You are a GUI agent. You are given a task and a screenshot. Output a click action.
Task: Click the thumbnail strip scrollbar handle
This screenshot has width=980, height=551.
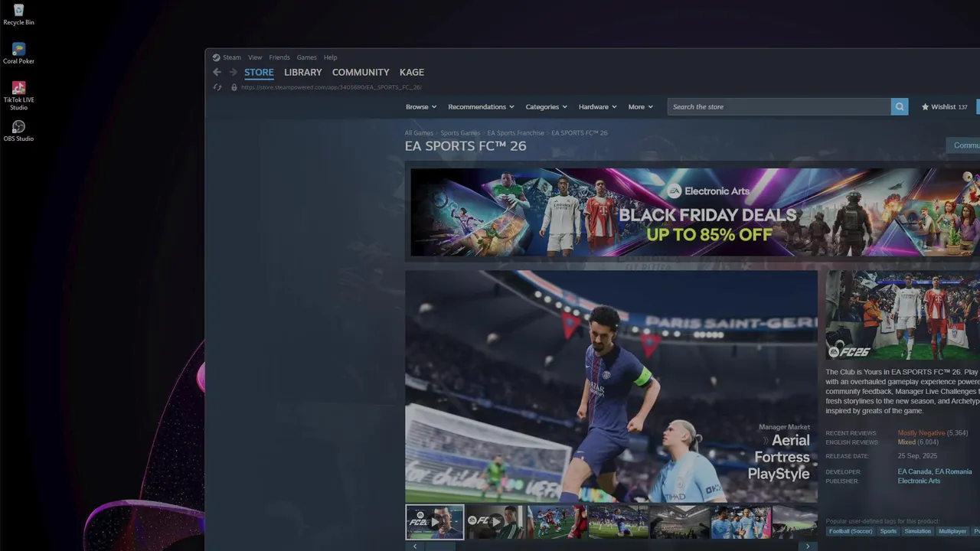pyautogui.click(x=440, y=546)
